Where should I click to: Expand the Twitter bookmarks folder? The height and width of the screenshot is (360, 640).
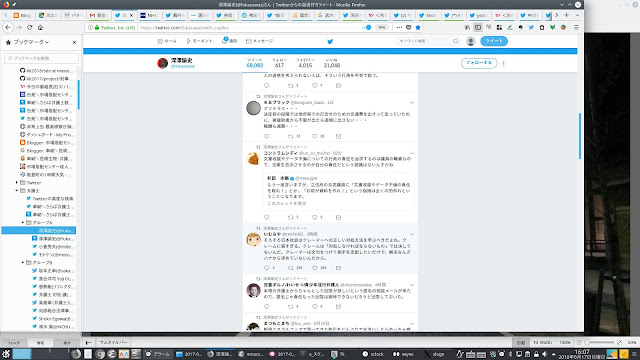[17, 182]
